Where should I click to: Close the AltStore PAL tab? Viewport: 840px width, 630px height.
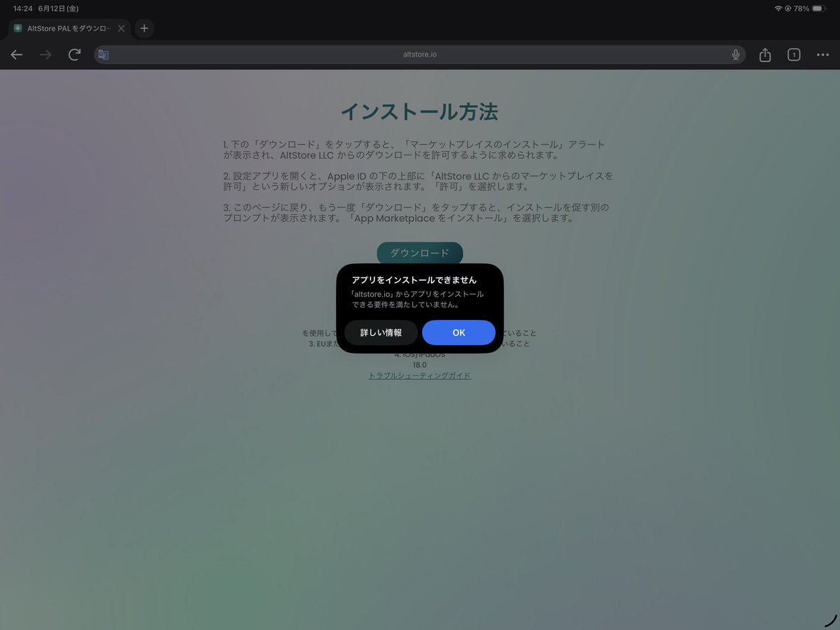[x=121, y=29]
